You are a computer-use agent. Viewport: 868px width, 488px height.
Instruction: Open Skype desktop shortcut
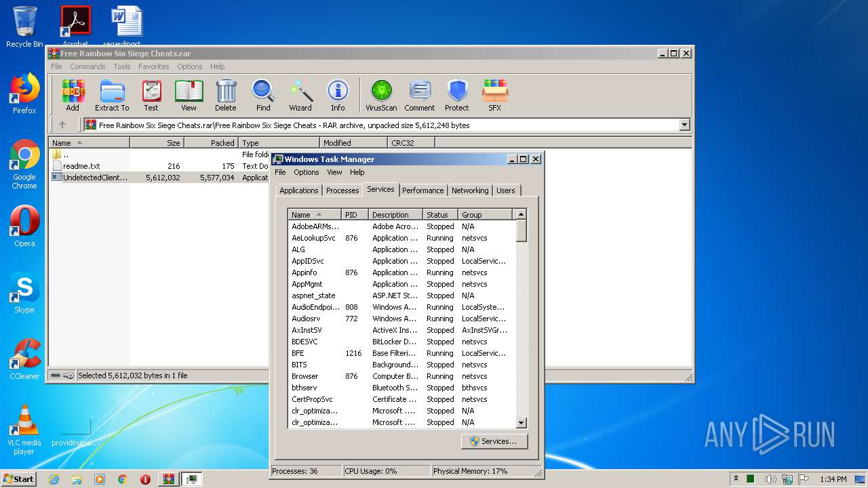tap(24, 293)
